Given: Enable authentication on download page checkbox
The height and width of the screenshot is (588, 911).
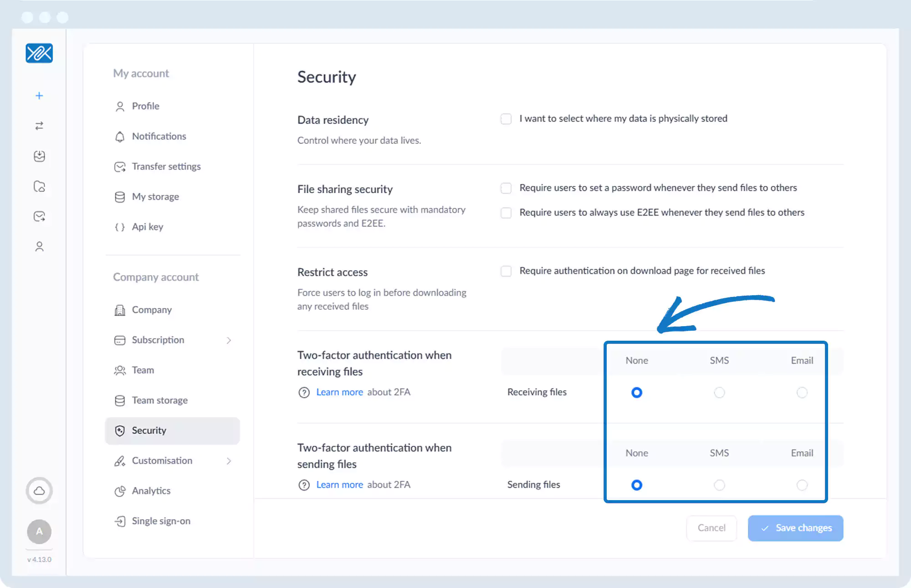Looking at the screenshot, I should 506,271.
